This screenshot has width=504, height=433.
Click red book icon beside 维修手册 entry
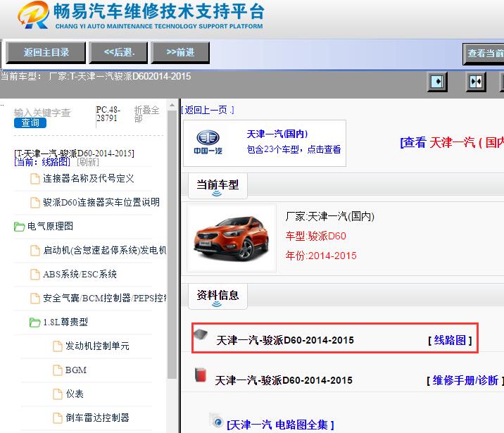pos(201,375)
